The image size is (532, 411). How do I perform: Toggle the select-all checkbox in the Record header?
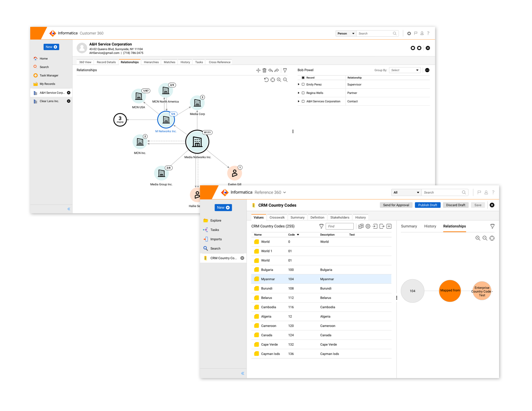point(303,78)
